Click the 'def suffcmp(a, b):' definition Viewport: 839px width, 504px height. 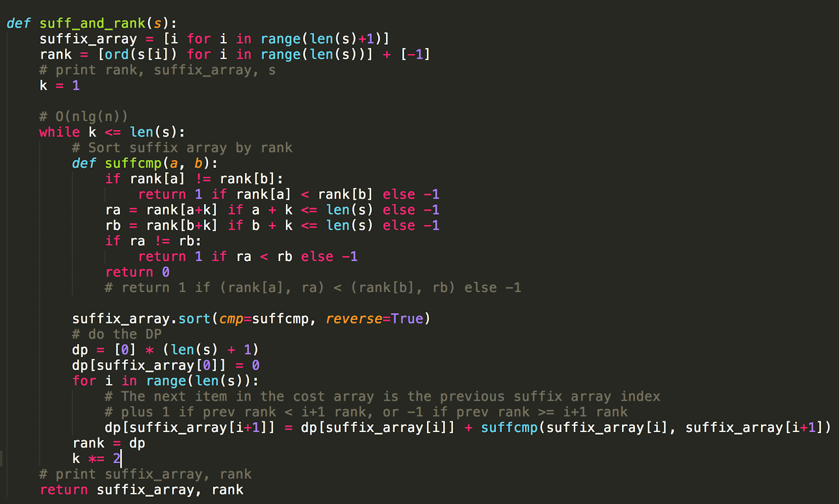click(x=145, y=164)
